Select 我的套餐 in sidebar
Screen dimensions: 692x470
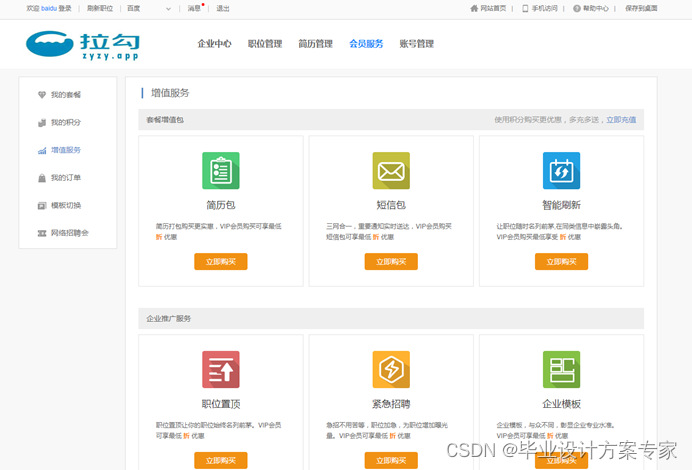click(x=66, y=95)
